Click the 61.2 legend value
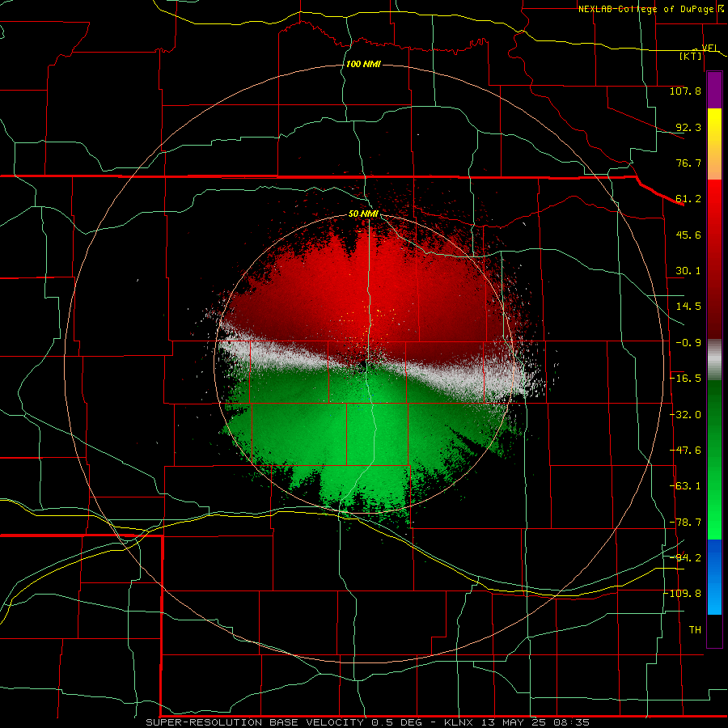The image size is (728, 728). coord(688,199)
